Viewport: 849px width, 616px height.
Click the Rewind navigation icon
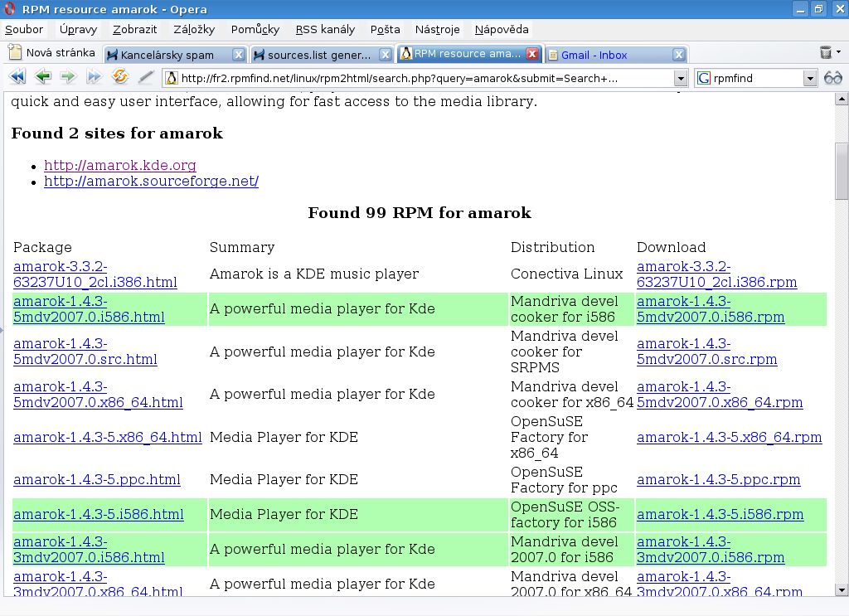click(x=17, y=77)
